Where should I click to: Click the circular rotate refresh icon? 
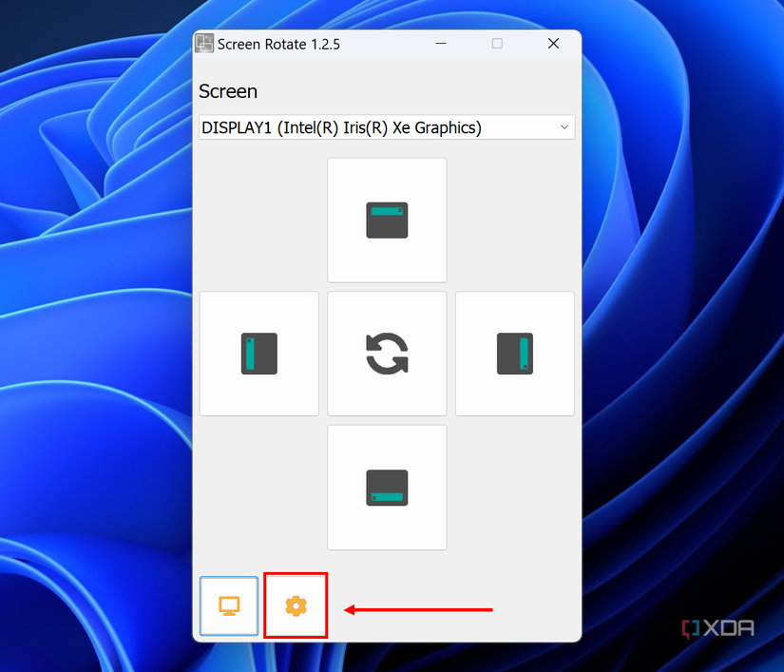[x=387, y=353]
